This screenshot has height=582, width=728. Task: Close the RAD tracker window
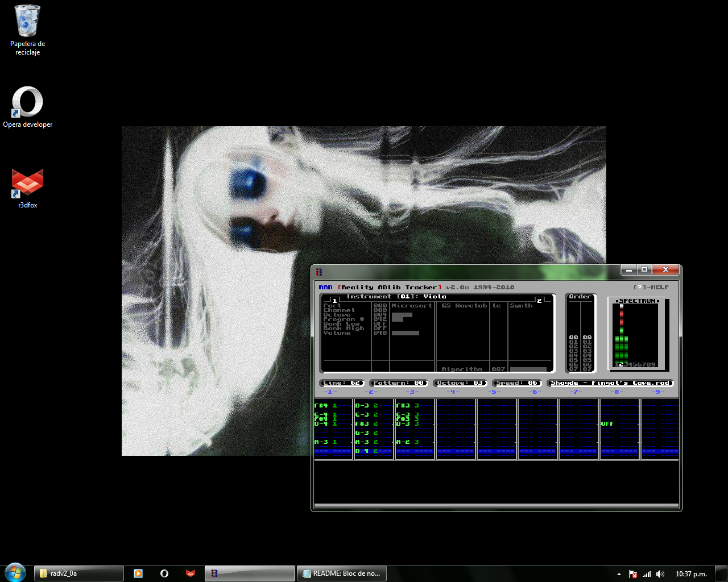click(665, 269)
